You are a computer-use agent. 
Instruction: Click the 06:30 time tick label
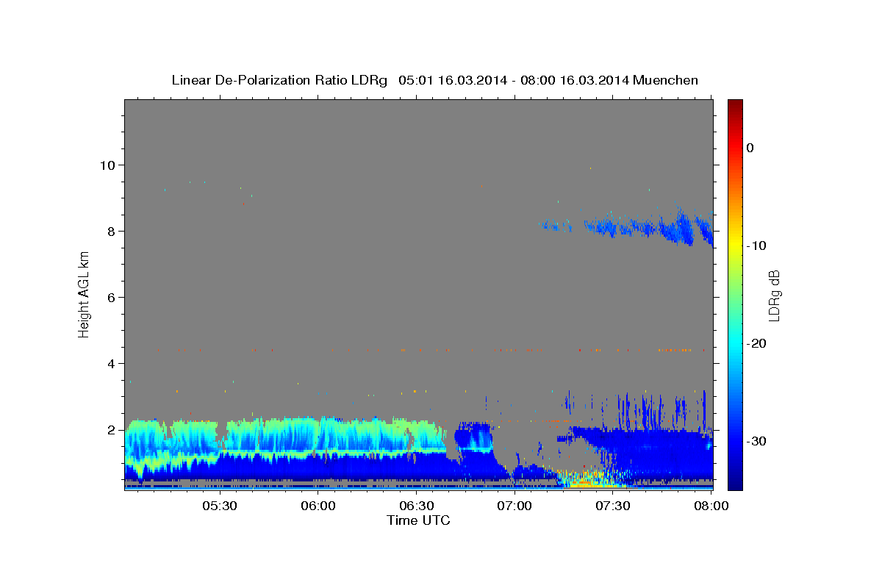click(x=416, y=506)
